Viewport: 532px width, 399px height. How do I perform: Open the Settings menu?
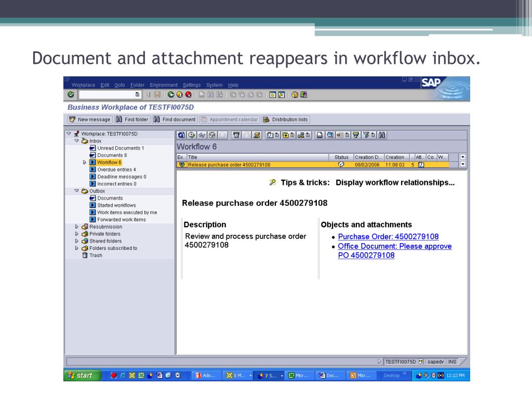tap(192, 85)
